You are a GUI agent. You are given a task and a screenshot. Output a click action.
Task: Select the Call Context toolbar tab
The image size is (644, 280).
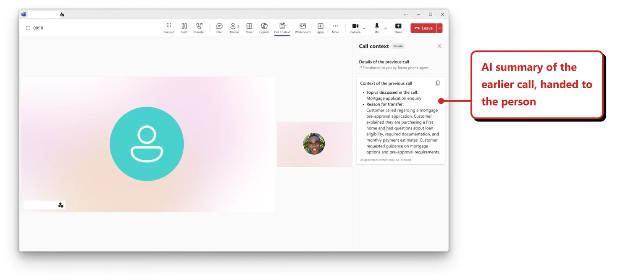(x=282, y=28)
